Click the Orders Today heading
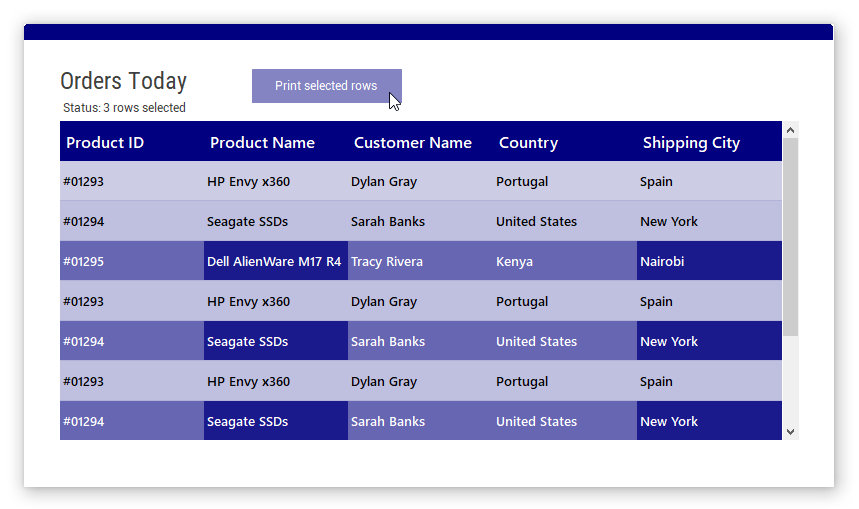This screenshot has height=509, width=859. click(x=123, y=81)
